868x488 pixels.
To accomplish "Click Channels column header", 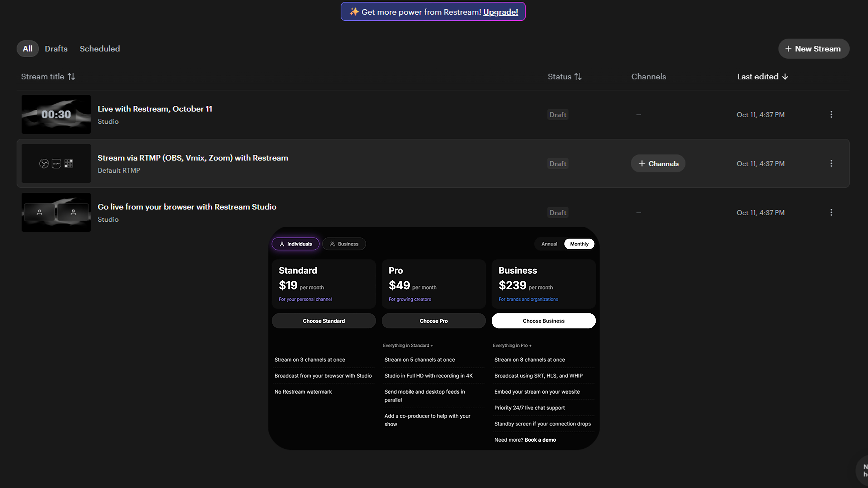I will tap(649, 77).
